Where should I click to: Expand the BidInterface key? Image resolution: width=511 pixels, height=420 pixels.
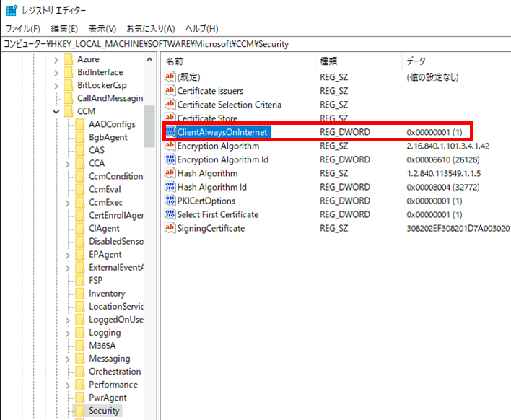56,73
